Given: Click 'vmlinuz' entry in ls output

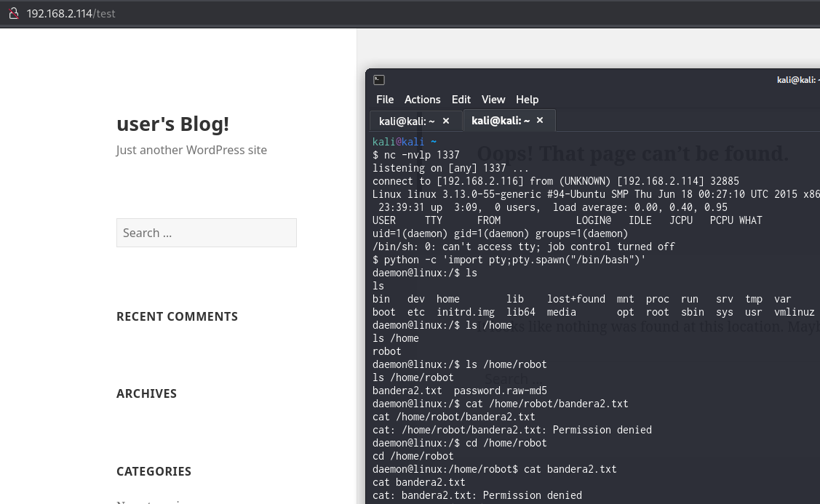Looking at the screenshot, I should 794,312.
